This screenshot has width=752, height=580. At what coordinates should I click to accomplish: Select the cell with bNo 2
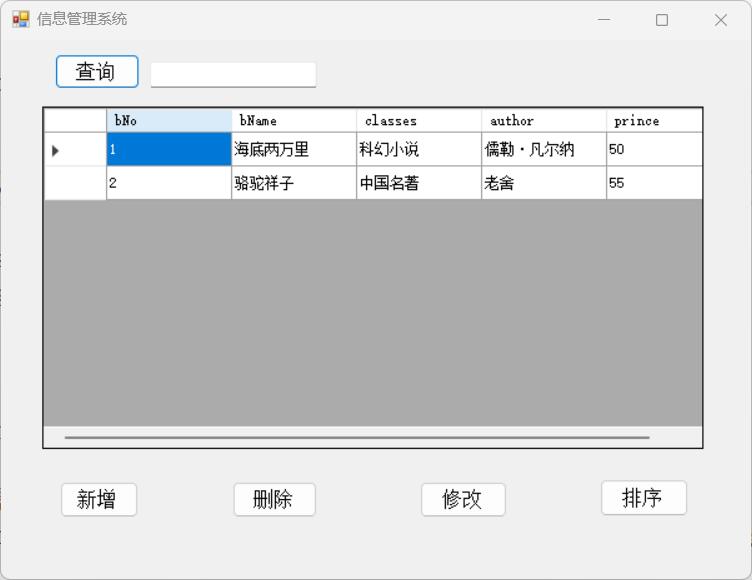[x=169, y=183]
